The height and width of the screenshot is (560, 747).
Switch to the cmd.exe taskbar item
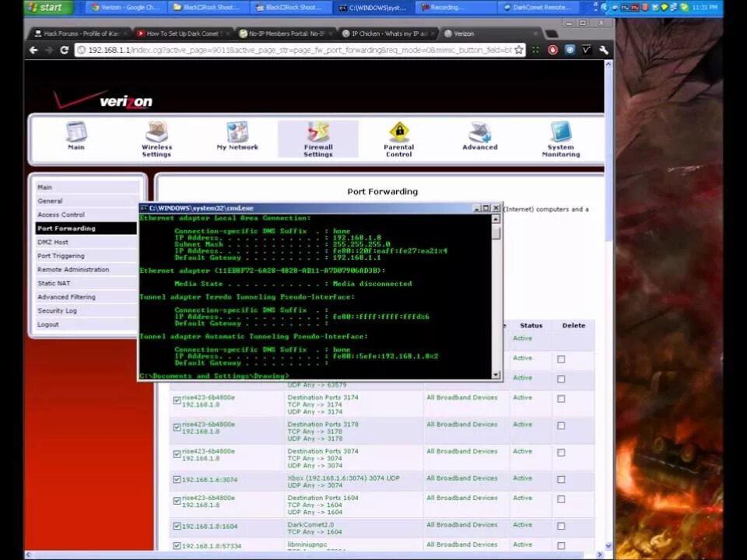click(x=373, y=7)
